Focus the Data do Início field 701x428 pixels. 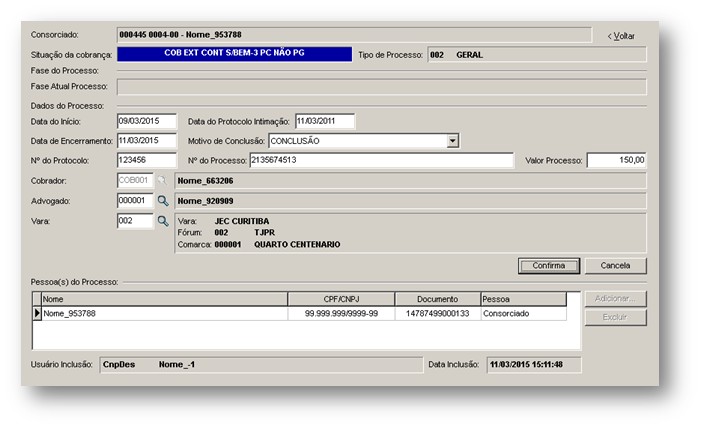point(147,121)
